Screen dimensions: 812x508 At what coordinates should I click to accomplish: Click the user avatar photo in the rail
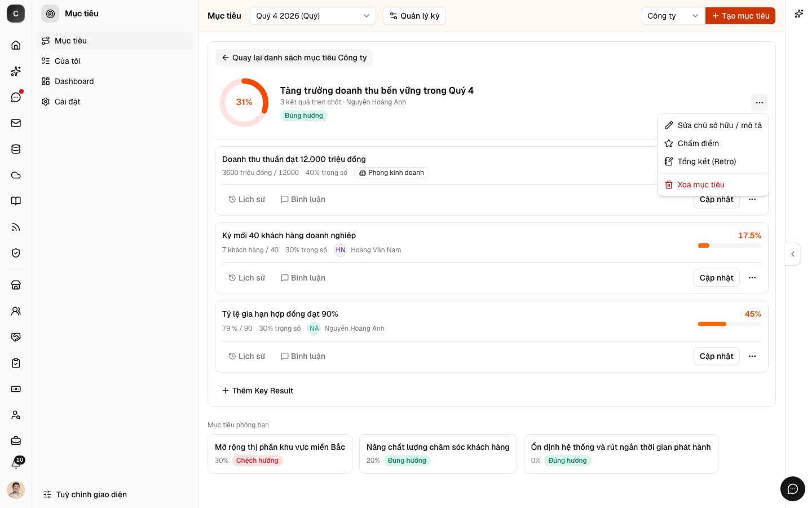[16, 490]
